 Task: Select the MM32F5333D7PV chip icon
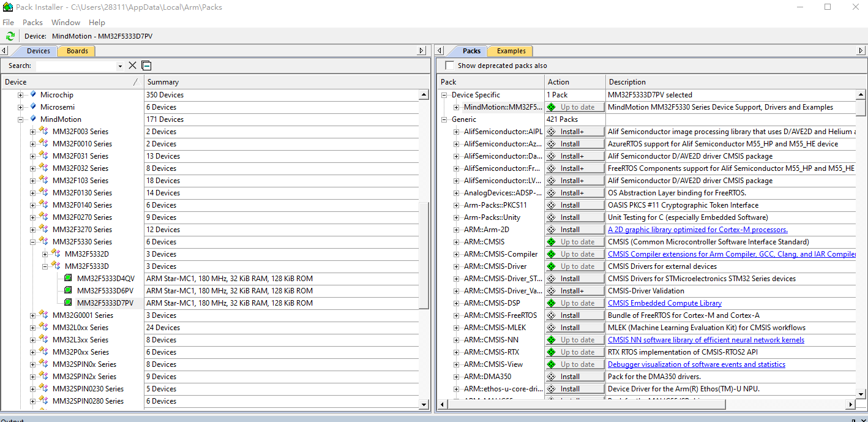click(x=68, y=303)
